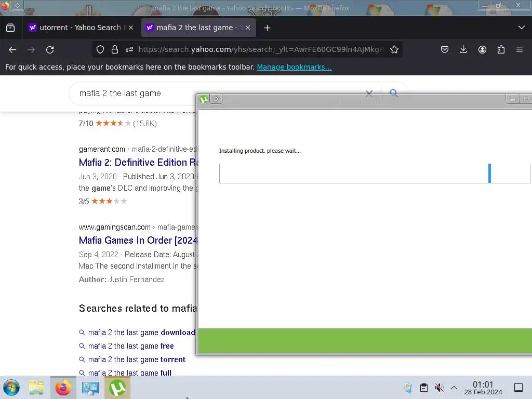Open the system monitor taskbar icon
Screen dimensions: 532x399
pos(90,388)
